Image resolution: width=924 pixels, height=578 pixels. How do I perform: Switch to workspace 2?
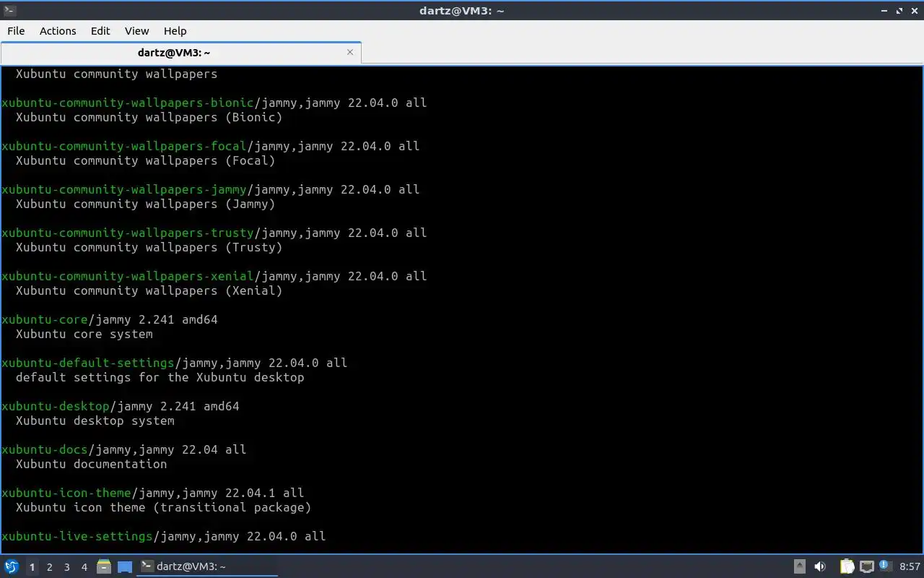pos(49,567)
